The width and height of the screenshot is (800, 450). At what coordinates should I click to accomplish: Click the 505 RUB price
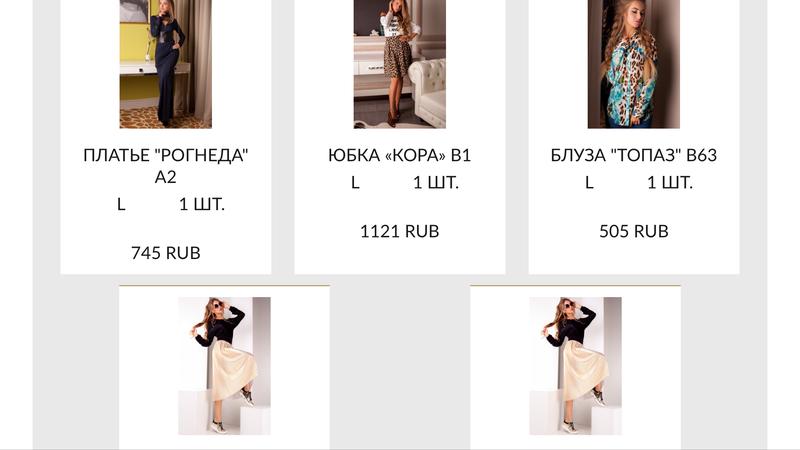(x=634, y=231)
